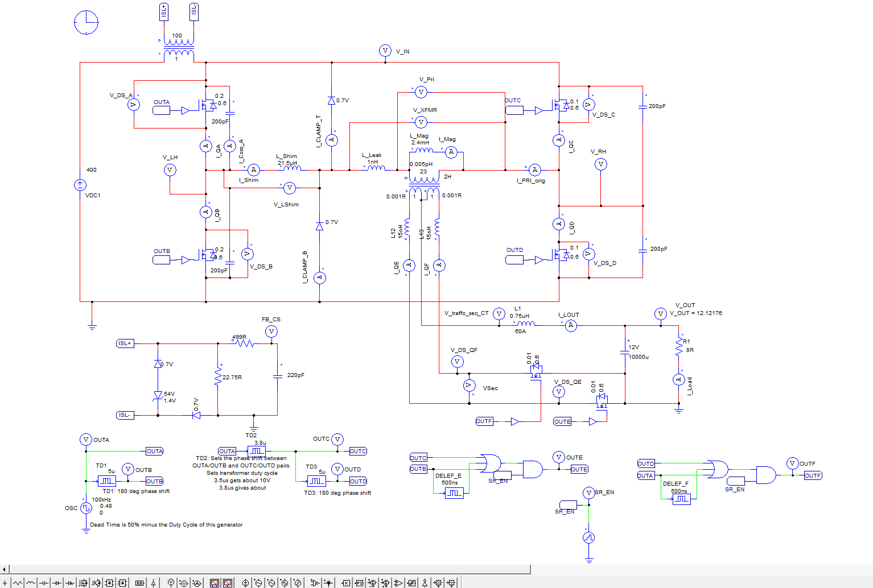Select the I_Mag ammeter

[x=451, y=152]
